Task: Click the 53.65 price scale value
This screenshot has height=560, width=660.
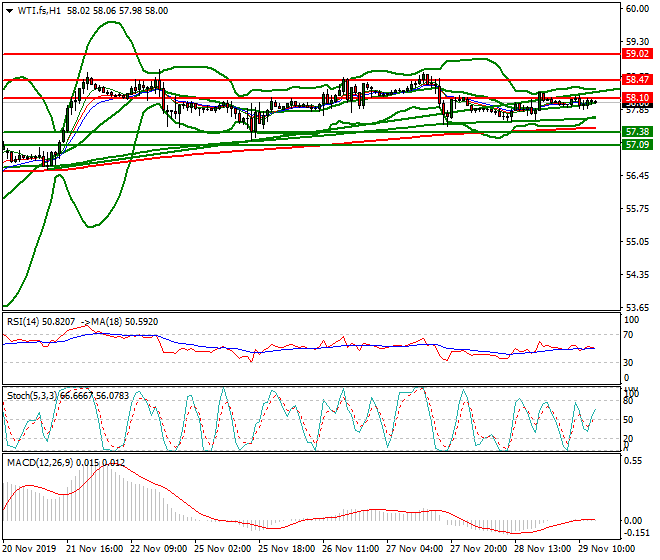Action: point(637,308)
